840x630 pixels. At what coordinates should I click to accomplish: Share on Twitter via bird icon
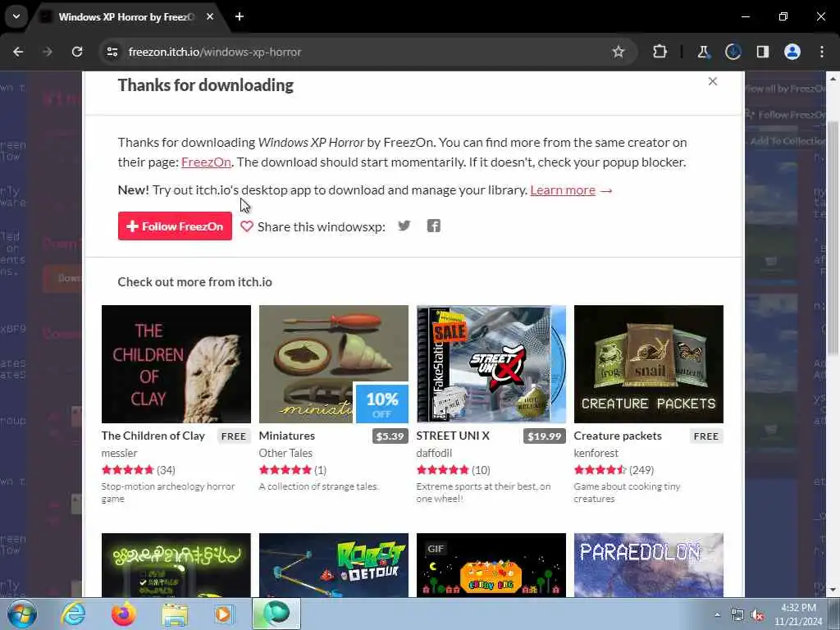[x=404, y=226]
